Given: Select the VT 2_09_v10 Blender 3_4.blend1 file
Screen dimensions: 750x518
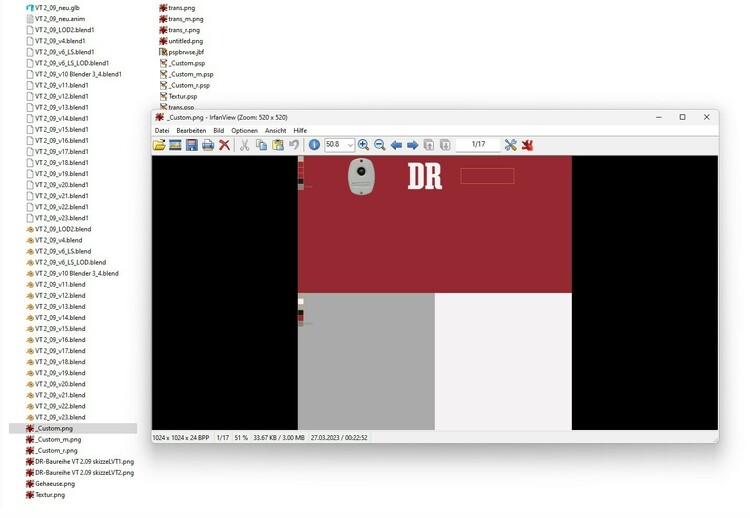Looking at the screenshot, I should click(x=78, y=74).
